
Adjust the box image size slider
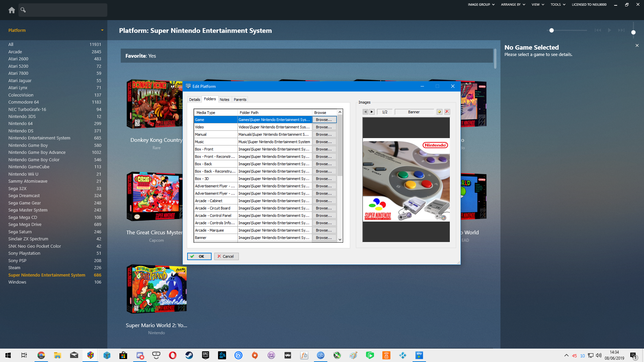(x=551, y=30)
